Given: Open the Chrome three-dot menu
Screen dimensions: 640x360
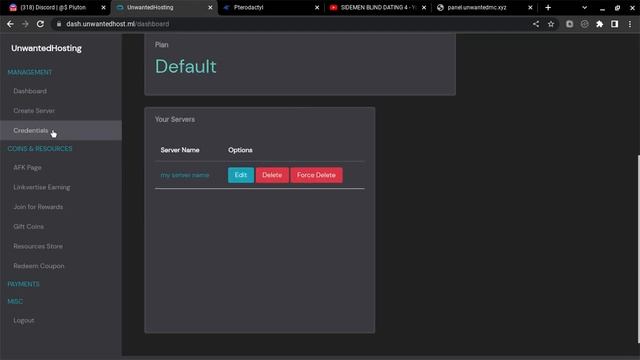Looking at the screenshot, I should pyautogui.click(x=630, y=24).
